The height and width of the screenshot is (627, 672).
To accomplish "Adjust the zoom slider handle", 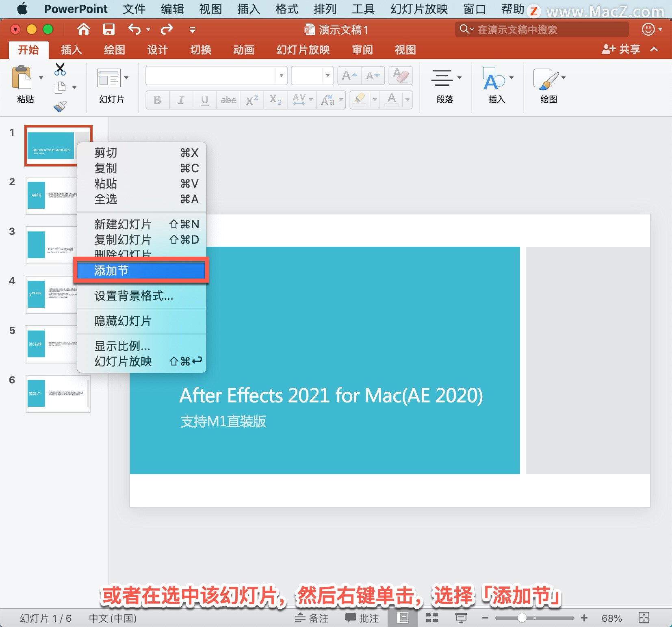I will pyautogui.click(x=522, y=618).
